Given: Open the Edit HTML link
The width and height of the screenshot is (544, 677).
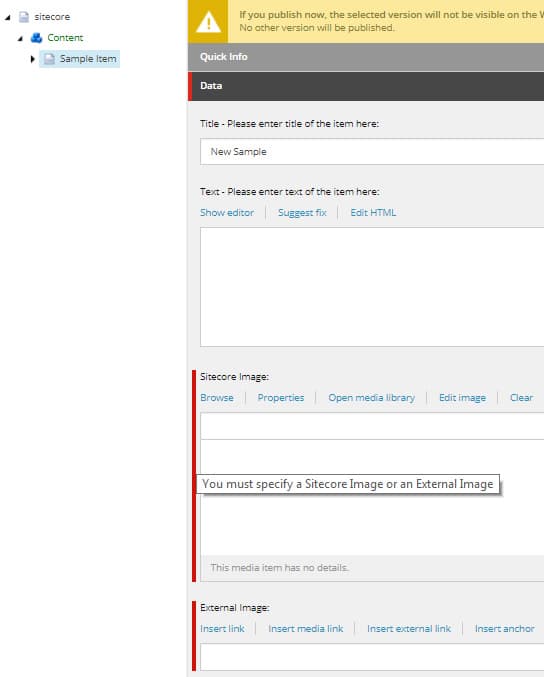Looking at the screenshot, I should click(373, 212).
